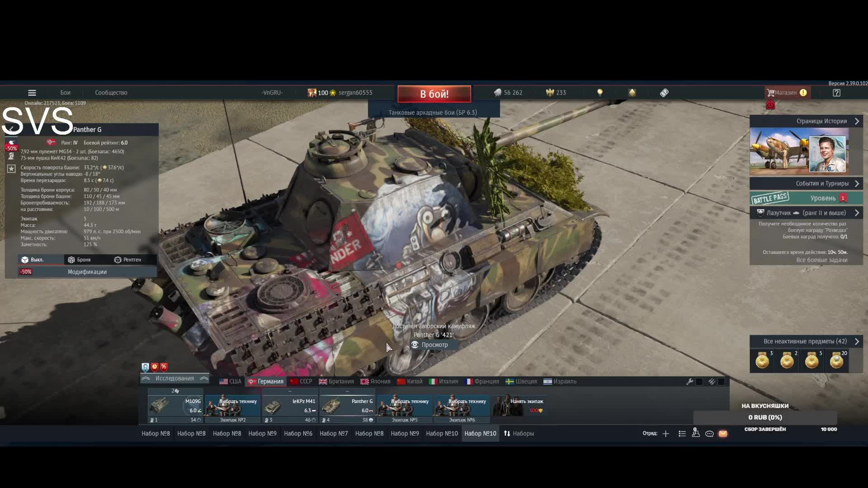Click the wrench auto-repair icon
This screenshot has width=868, height=488.
click(690, 381)
